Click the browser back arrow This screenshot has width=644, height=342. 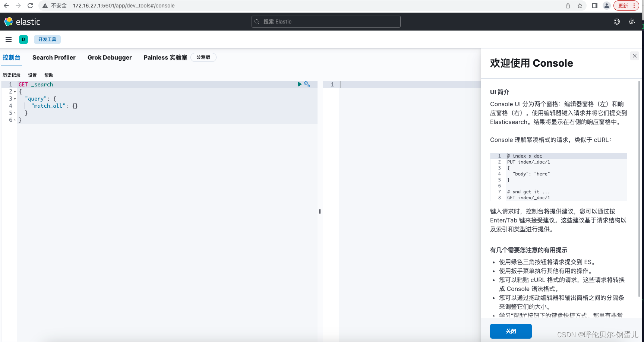(x=6, y=6)
